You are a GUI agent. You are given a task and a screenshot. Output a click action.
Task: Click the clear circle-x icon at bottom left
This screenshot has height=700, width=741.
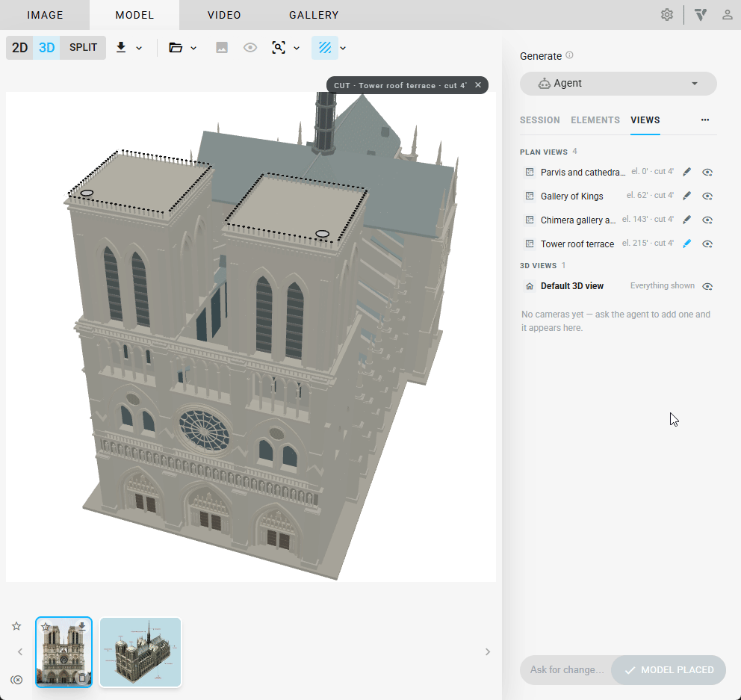tap(16, 680)
